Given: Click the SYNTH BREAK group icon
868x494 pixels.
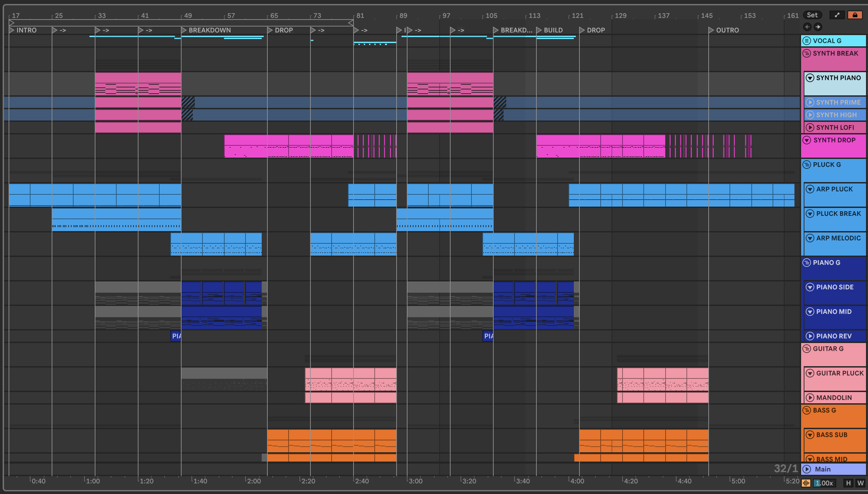Looking at the screenshot, I should click(x=807, y=53).
